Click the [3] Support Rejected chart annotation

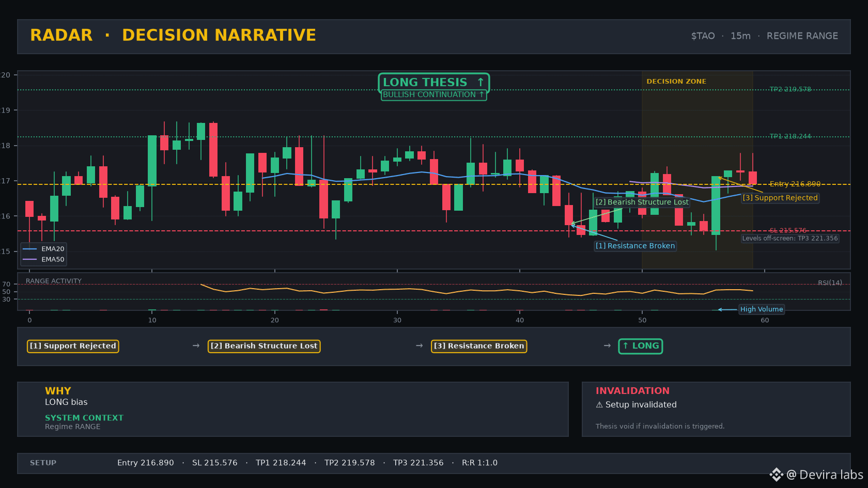(x=780, y=198)
